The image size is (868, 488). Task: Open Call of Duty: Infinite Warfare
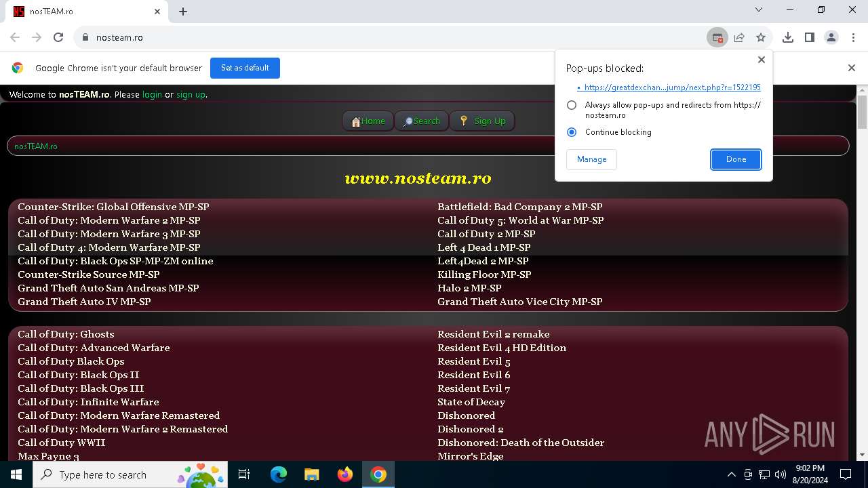[x=88, y=402]
